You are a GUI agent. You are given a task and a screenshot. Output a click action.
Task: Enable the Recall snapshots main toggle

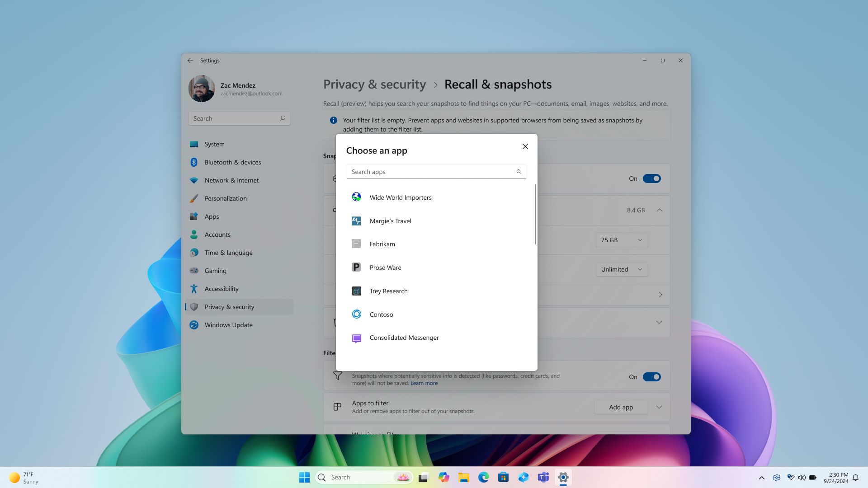point(651,178)
